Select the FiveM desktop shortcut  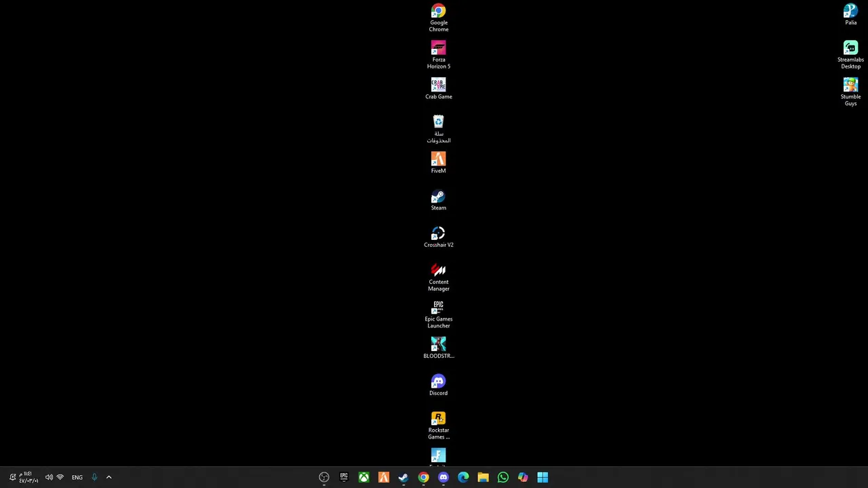click(x=438, y=163)
